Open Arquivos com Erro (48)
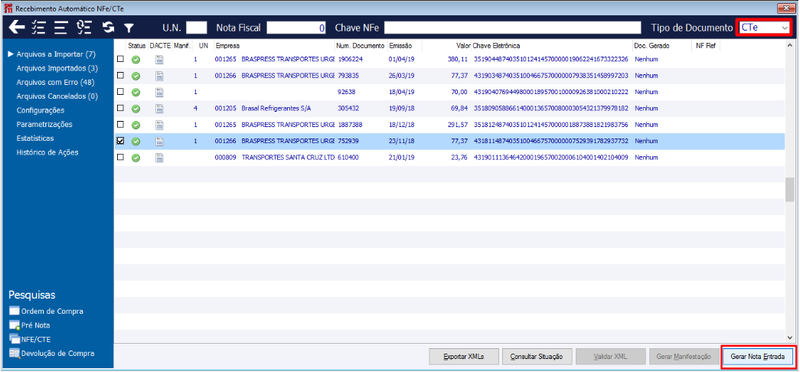The image size is (800, 372). 55,82
